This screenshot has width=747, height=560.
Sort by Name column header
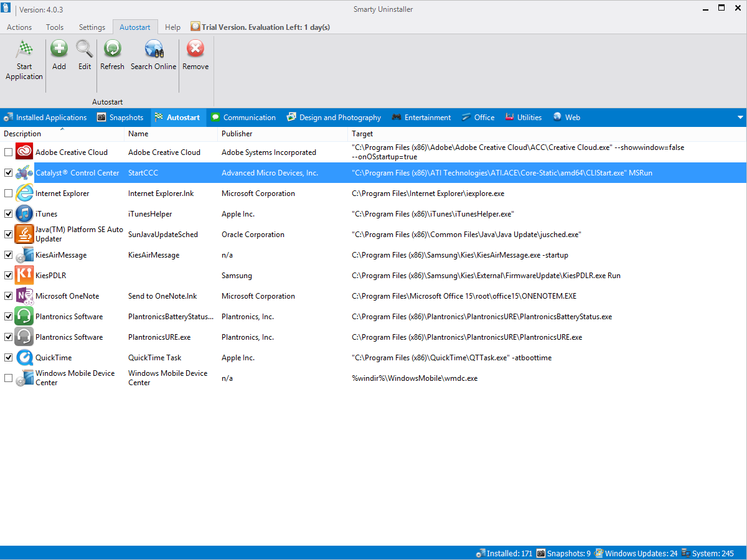pyautogui.click(x=171, y=134)
